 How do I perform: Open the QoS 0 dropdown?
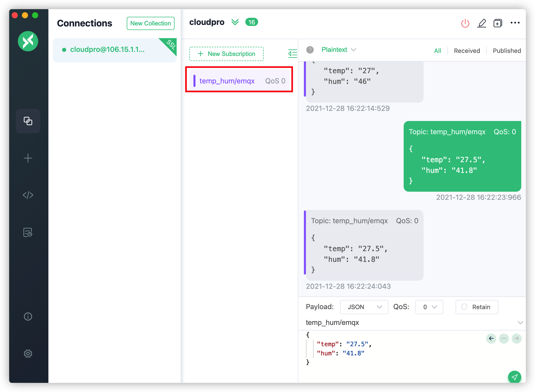tap(429, 307)
